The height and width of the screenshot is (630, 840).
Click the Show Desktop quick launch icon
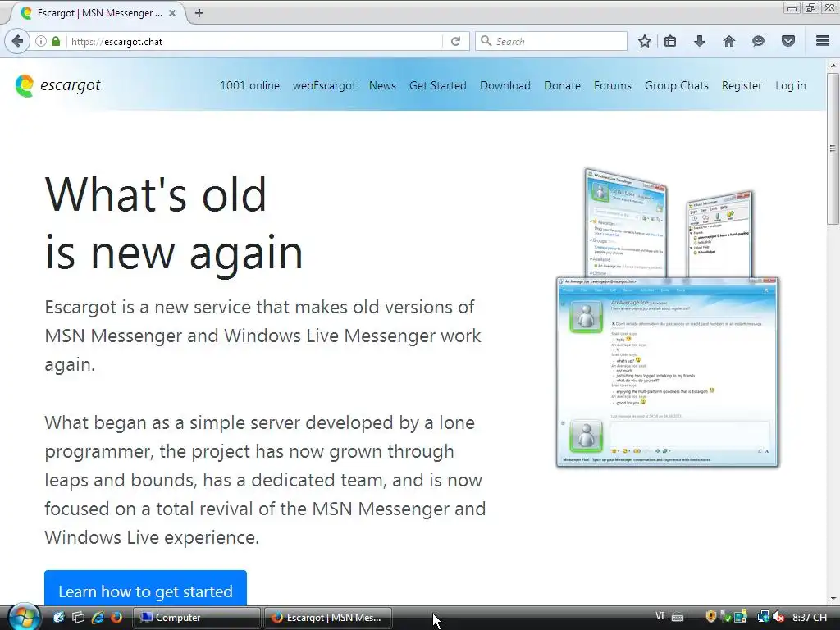coord(59,617)
